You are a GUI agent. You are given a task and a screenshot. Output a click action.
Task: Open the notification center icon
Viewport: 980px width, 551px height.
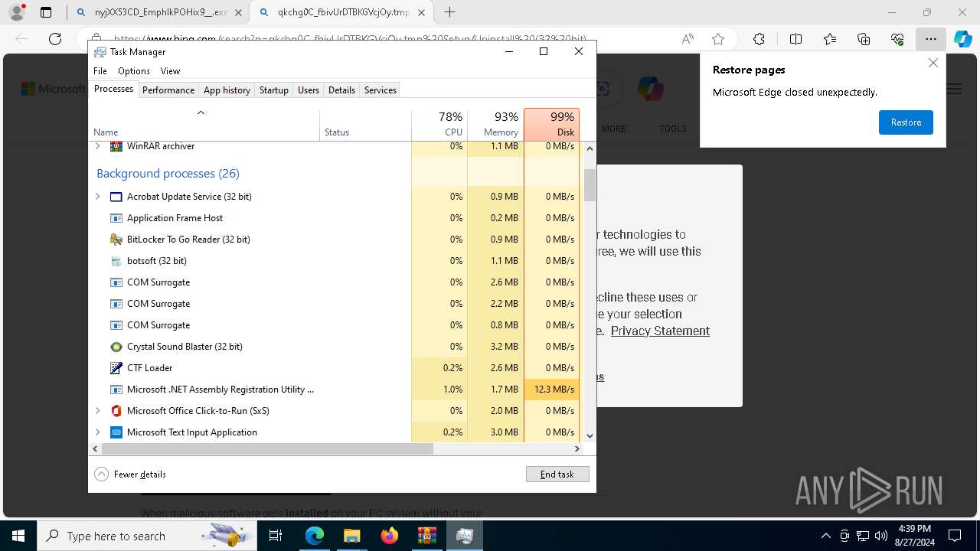click(x=955, y=536)
